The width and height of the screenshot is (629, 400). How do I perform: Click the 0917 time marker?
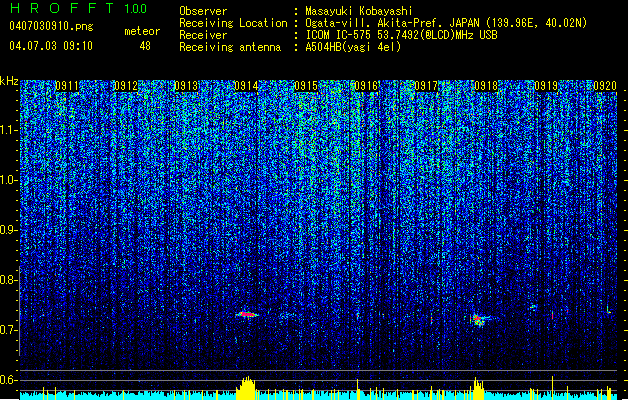(x=426, y=86)
